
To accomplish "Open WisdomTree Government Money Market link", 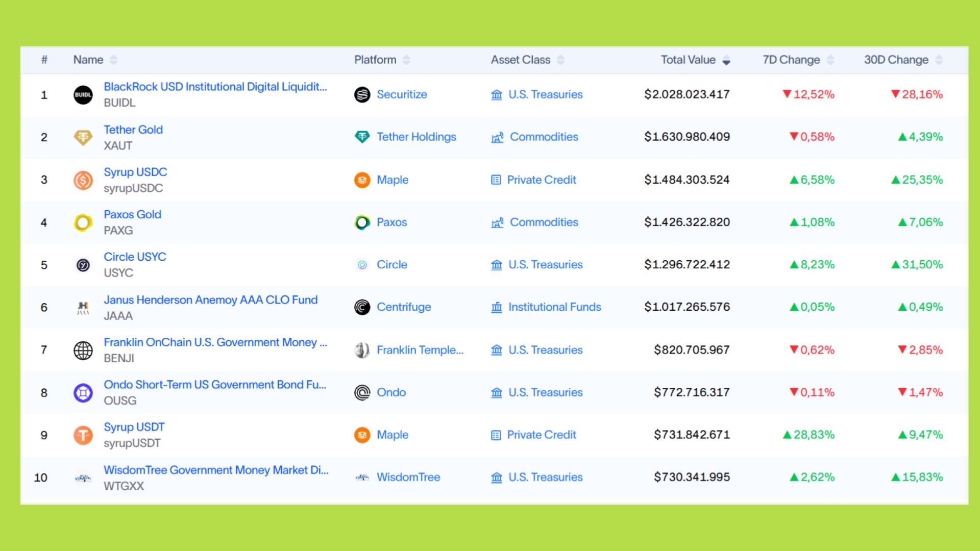I will click(216, 470).
